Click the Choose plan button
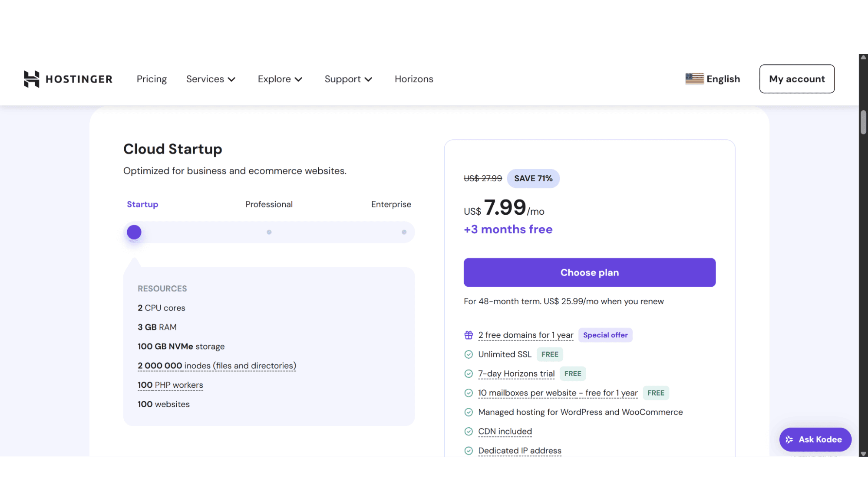This screenshot has width=868, height=488. pos(589,272)
